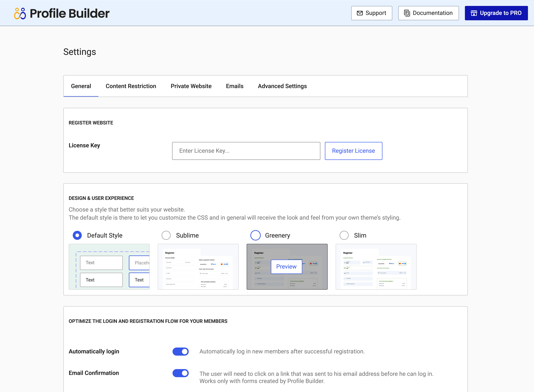
Task: Click the DESIGN & USER EXPERIENCE heading
Action: 101,198
